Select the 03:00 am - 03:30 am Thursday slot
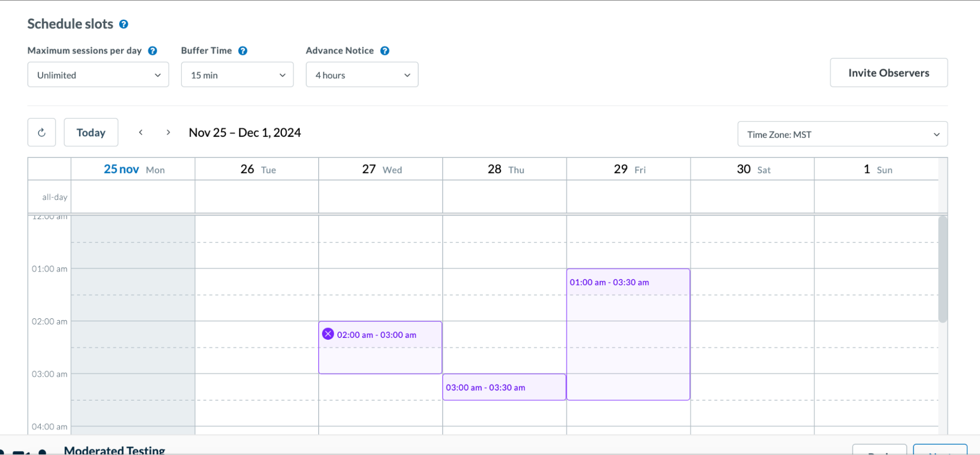Image resolution: width=980 pixels, height=455 pixels. pos(504,387)
